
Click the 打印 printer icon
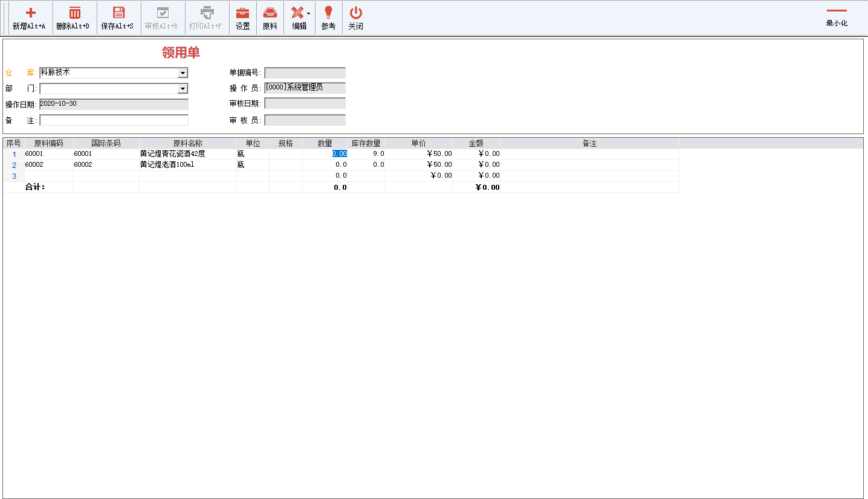pyautogui.click(x=207, y=13)
